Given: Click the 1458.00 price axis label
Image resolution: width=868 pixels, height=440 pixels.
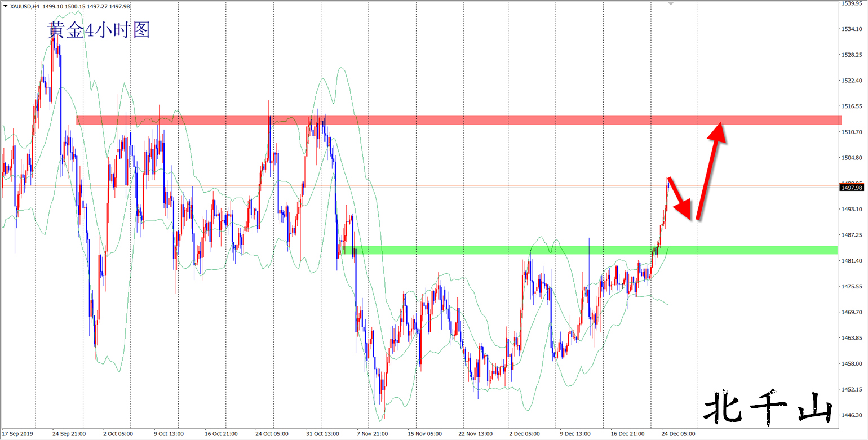Looking at the screenshot, I should point(852,363).
